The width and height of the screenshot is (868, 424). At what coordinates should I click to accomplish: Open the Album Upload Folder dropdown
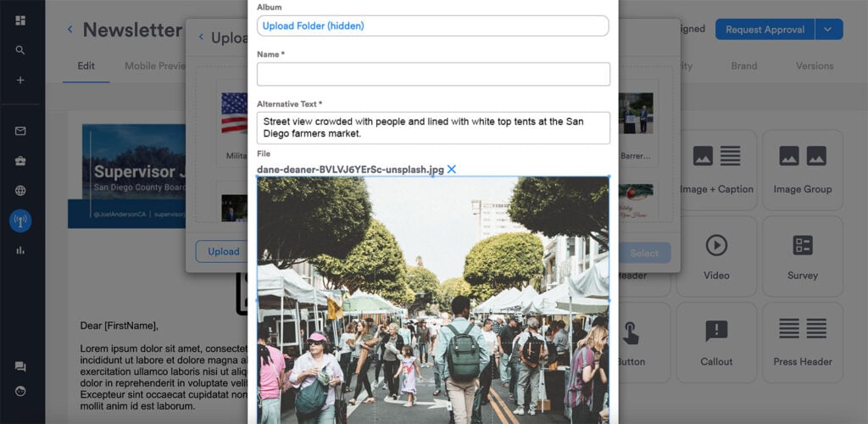click(x=433, y=26)
